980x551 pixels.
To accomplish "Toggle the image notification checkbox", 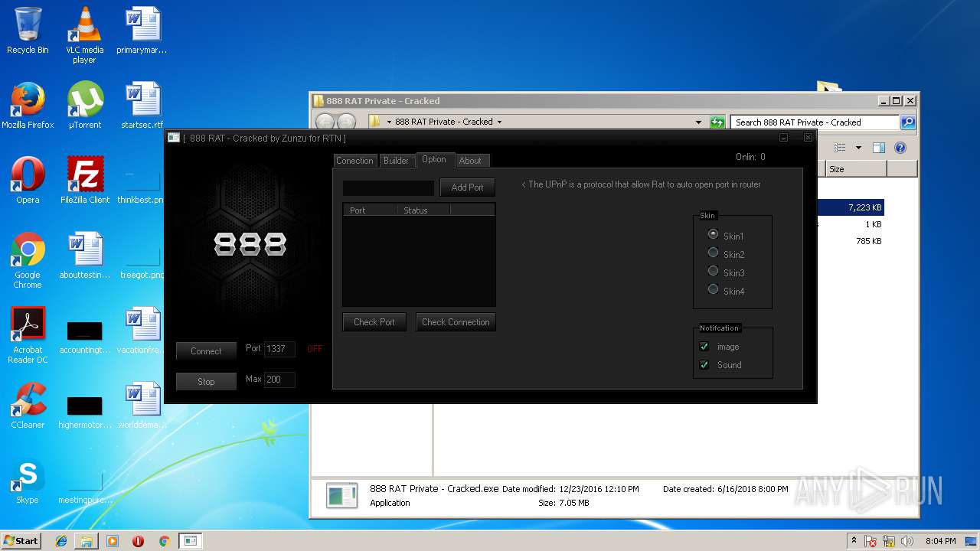I will pyautogui.click(x=704, y=347).
